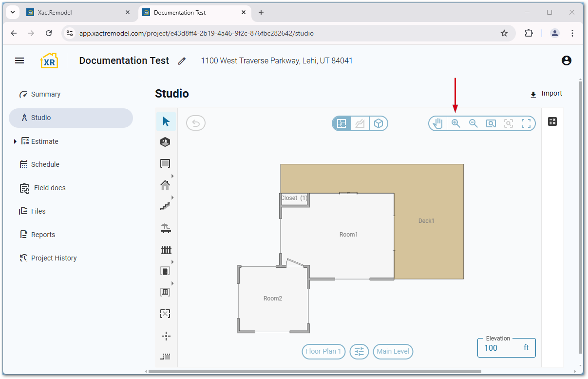Select the house roof tool
Viewport: 588px width, 379px height.
[x=165, y=185]
